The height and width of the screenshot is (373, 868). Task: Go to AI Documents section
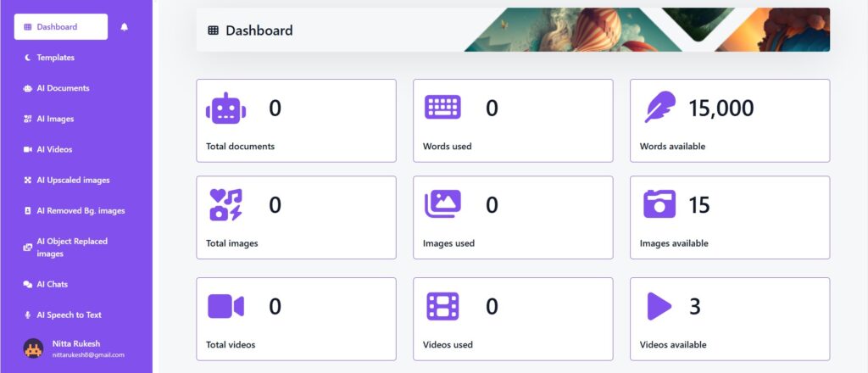click(x=62, y=88)
